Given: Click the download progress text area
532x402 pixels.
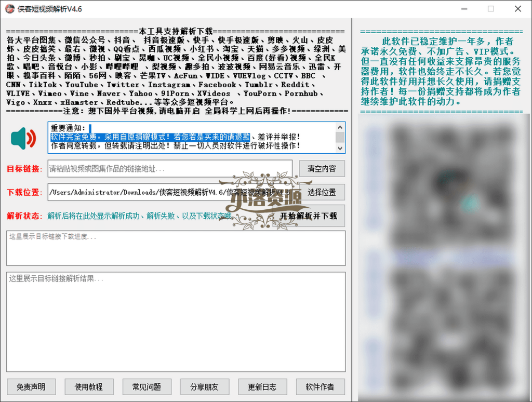Looking at the screenshot, I should [x=176, y=248].
